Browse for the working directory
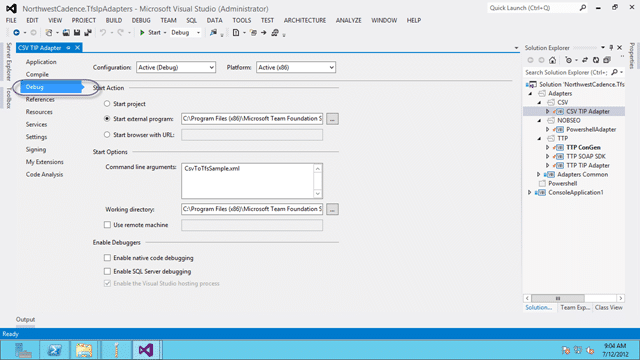Image resolution: width=640 pixels, height=360 pixels. tap(332, 209)
